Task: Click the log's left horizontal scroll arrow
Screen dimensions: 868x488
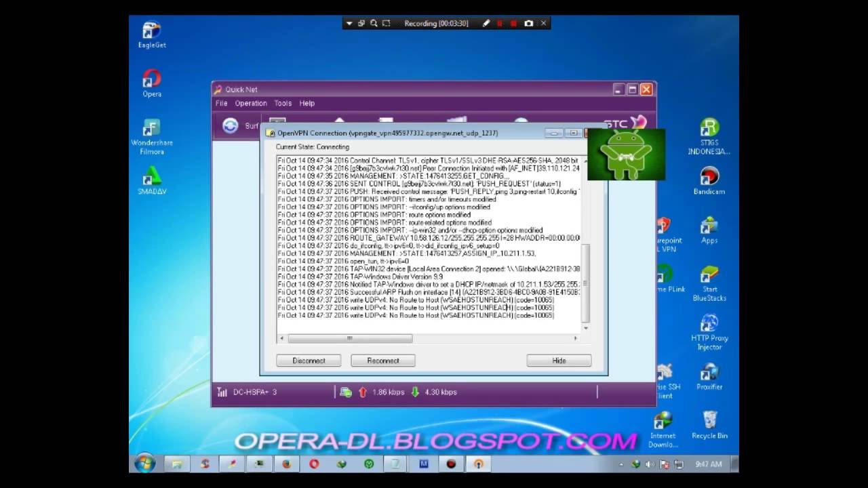Action: coord(281,338)
